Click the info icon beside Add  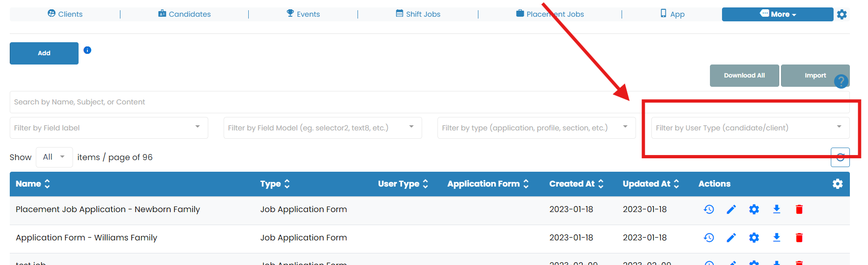tap(87, 50)
